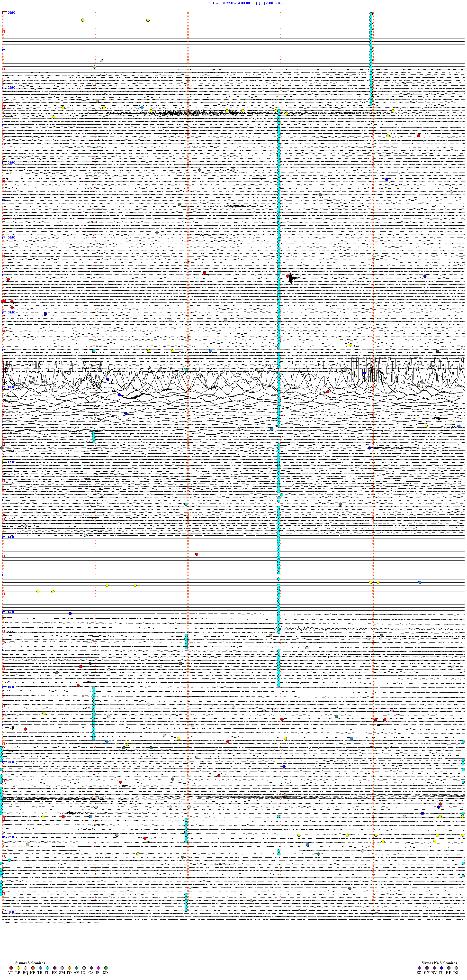Click the orange TO legend marker
467x980 pixels.
click(x=69, y=967)
